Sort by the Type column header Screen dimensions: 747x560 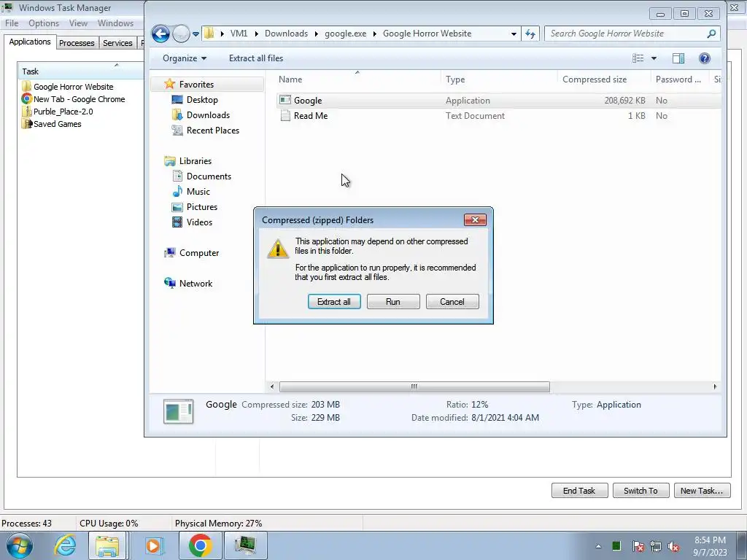499,79
